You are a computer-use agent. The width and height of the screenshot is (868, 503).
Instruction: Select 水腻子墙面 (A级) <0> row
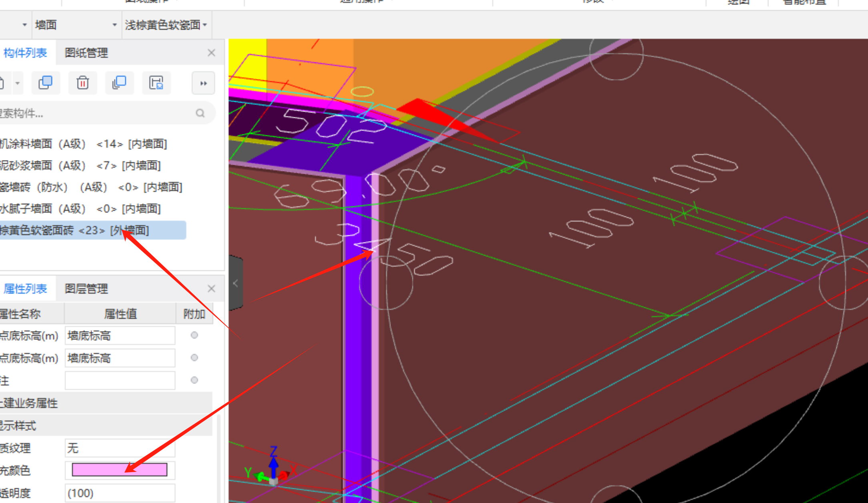pyautogui.click(x=93, y=208)
